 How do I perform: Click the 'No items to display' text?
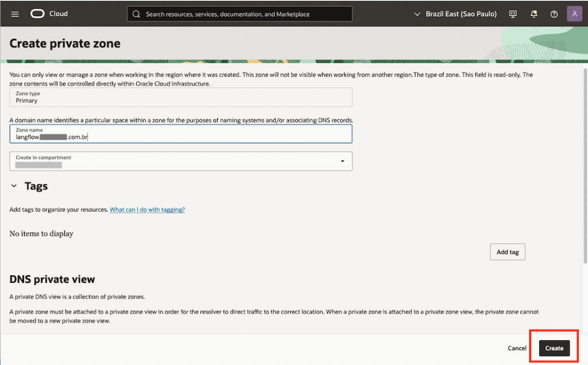coord(41,233)
